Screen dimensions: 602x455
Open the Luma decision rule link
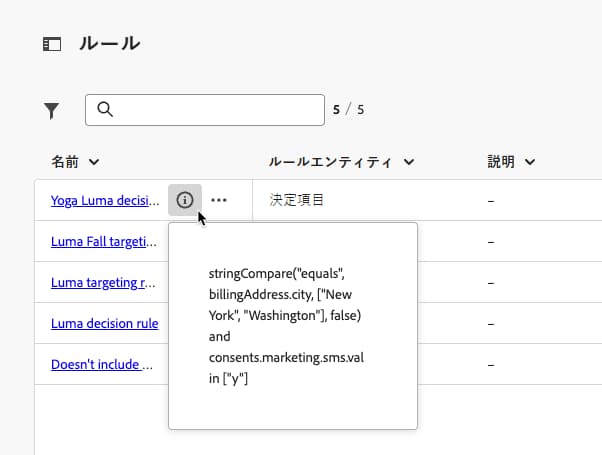[104, 323]
